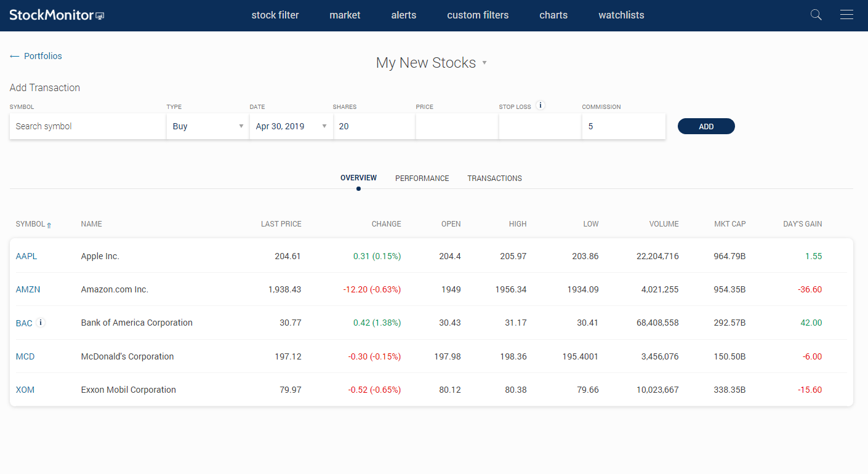Open the Date picker dropdown

coord(291,126)
